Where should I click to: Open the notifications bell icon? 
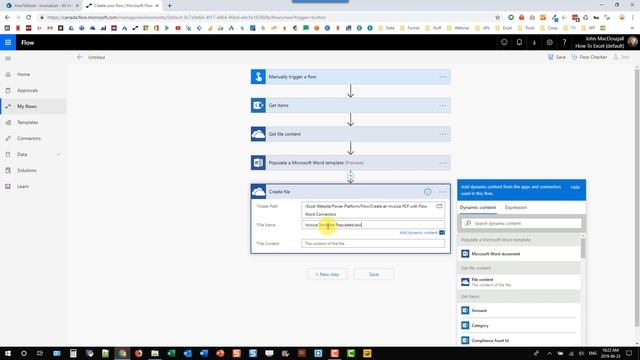point(519,42)
